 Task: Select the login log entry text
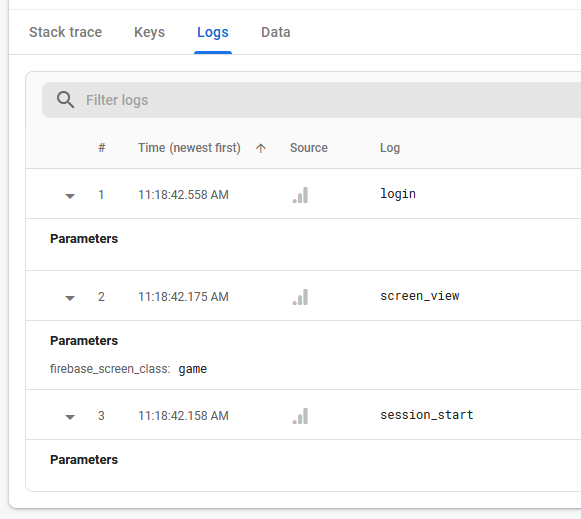click(398, 194)
